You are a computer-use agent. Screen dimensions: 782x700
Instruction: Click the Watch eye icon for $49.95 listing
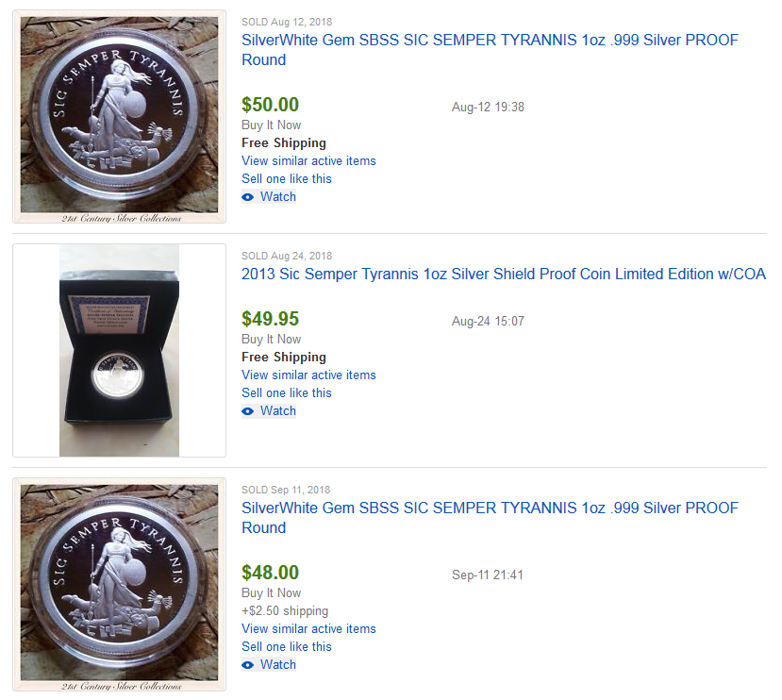[247, 411]
